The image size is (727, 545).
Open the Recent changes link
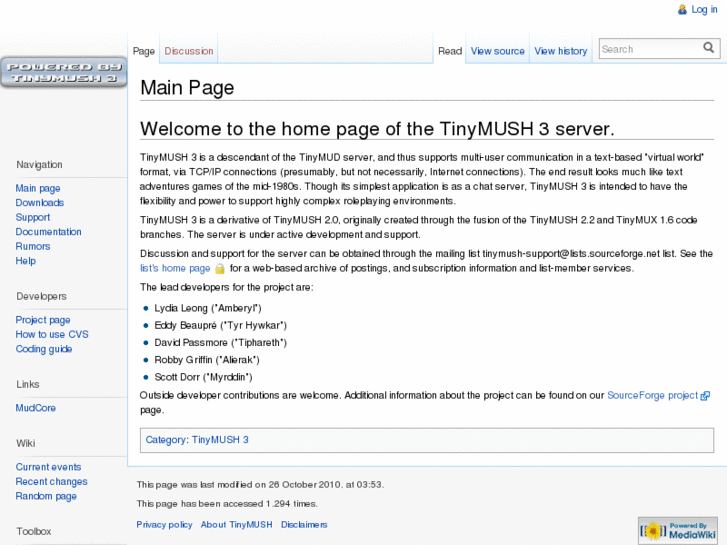(x=51, y=481)
